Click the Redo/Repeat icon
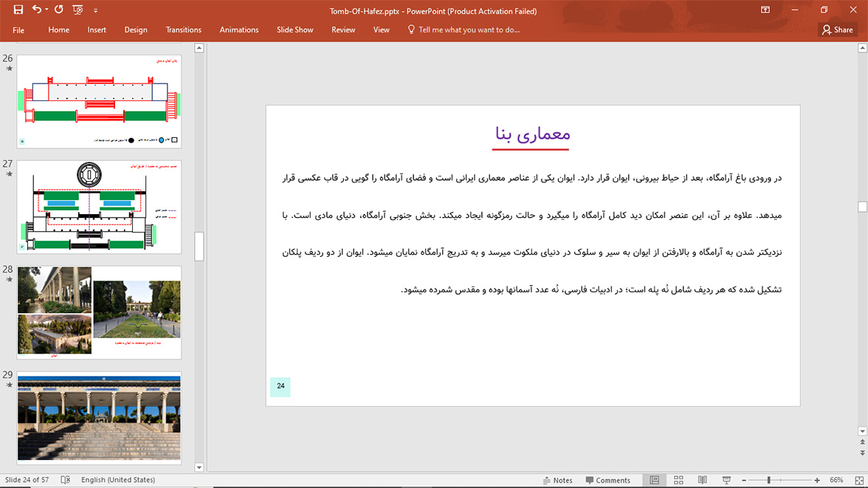Image resolution: width=868 pixels, height=488 pixels. tap(59, 10)
